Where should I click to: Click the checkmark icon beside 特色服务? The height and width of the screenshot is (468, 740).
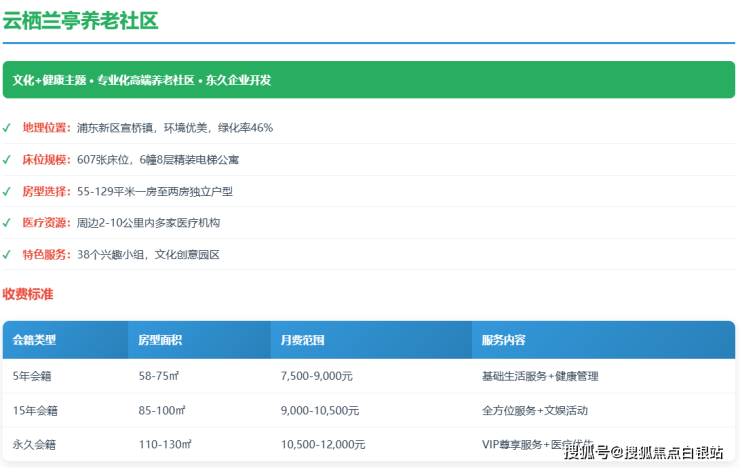[7, 255]
